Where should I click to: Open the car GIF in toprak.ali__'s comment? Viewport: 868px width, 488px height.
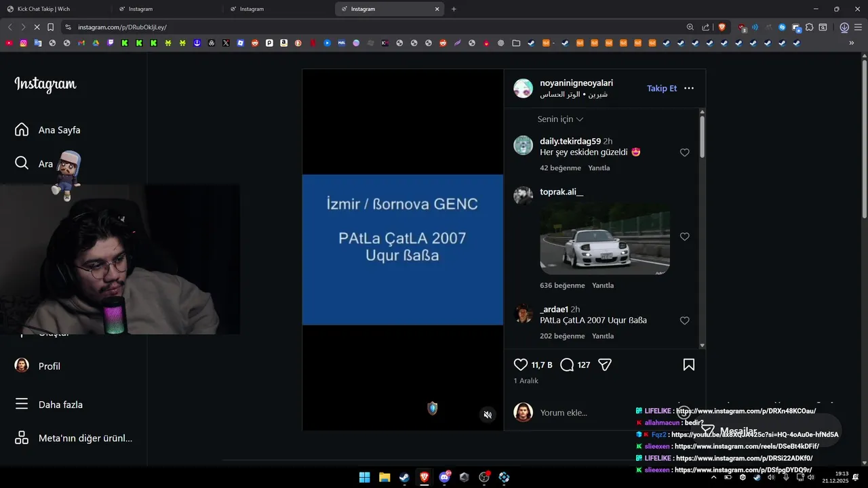click(605, 239)
